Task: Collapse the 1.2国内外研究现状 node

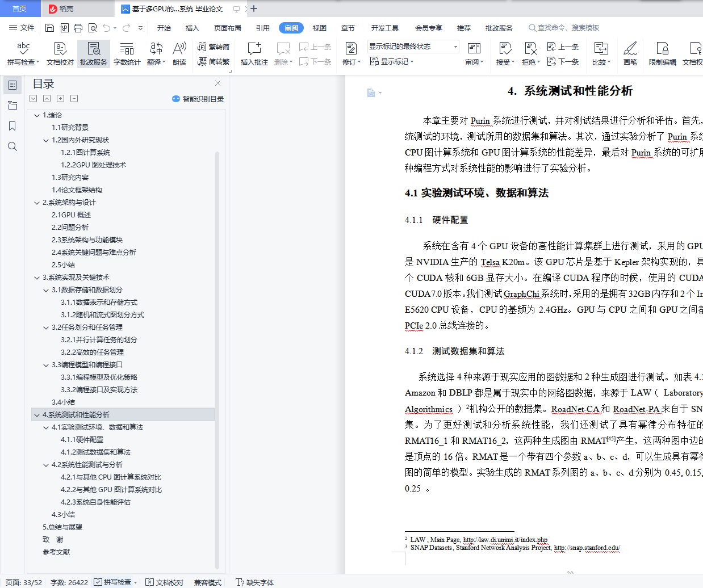Action: click(46, 140)
